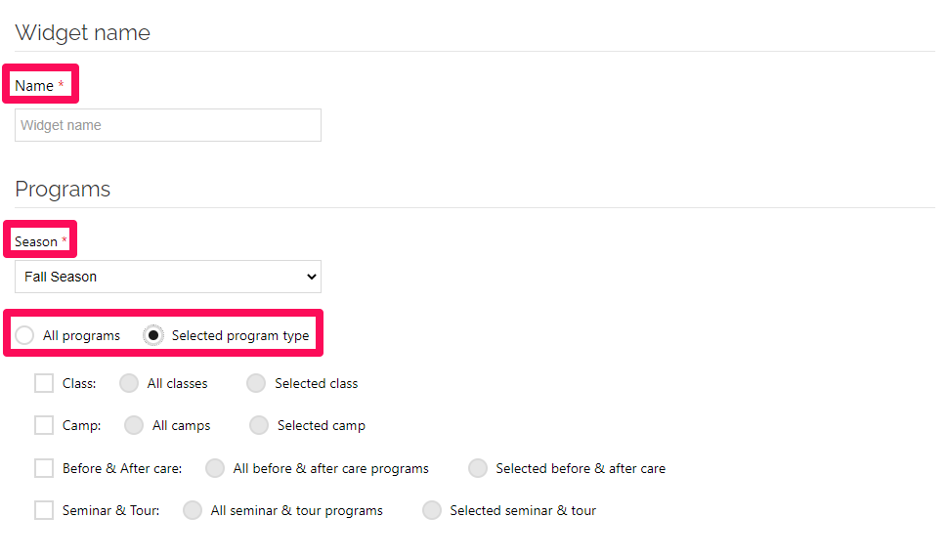Click the Name field label

pyautogui.click(x=34, y=86)
